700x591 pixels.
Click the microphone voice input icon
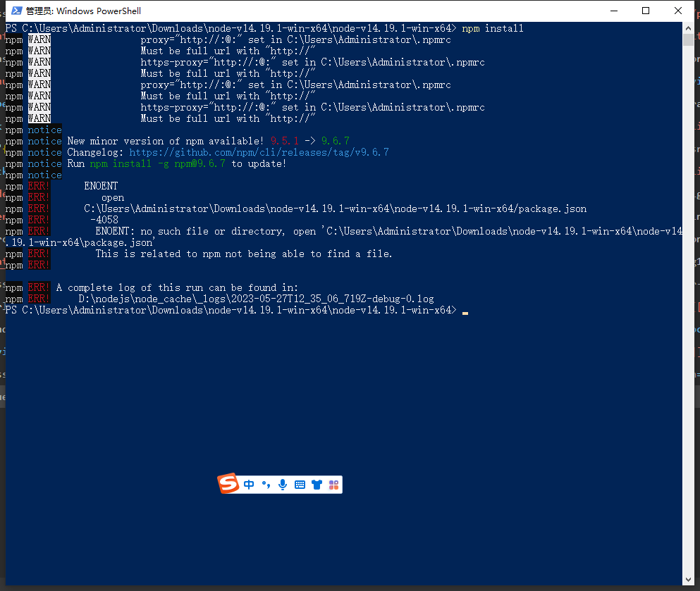pos(283,485)
